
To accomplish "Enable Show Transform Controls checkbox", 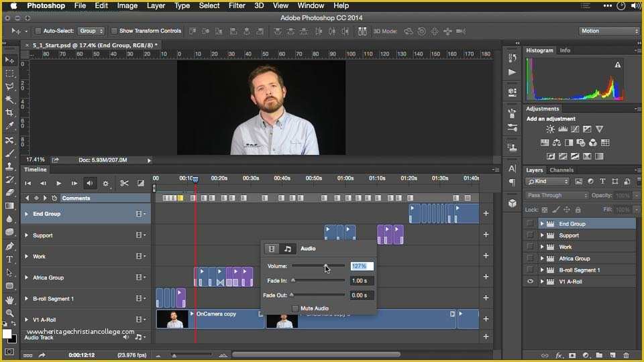I will (114, 31).
